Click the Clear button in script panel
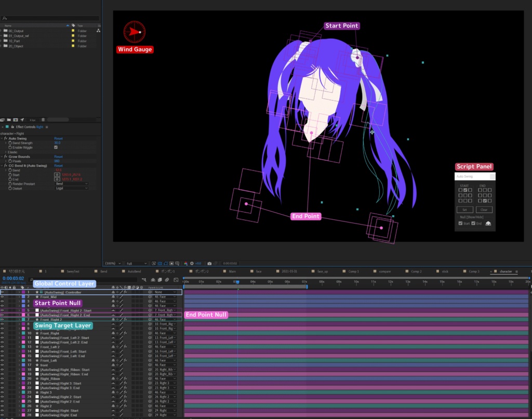The image size is (532, 419). point(484,209)
